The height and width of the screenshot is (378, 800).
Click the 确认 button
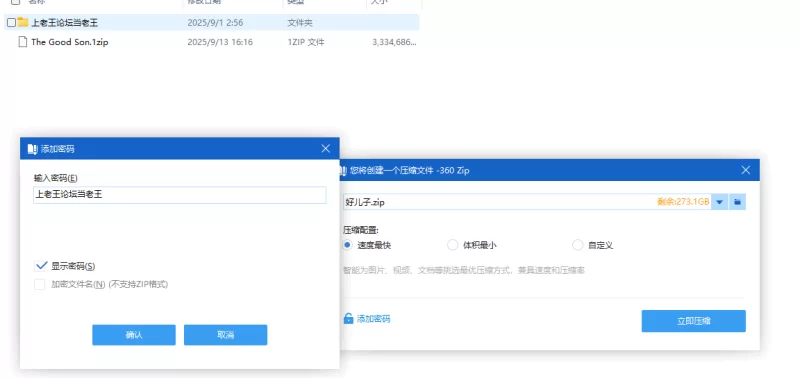tap(134, 335)
